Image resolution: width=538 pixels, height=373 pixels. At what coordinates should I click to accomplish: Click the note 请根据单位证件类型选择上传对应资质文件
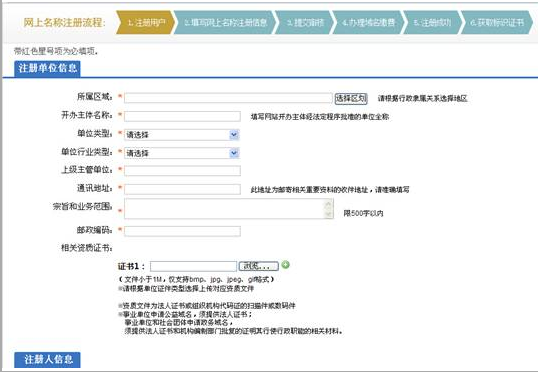click(186, 289)
